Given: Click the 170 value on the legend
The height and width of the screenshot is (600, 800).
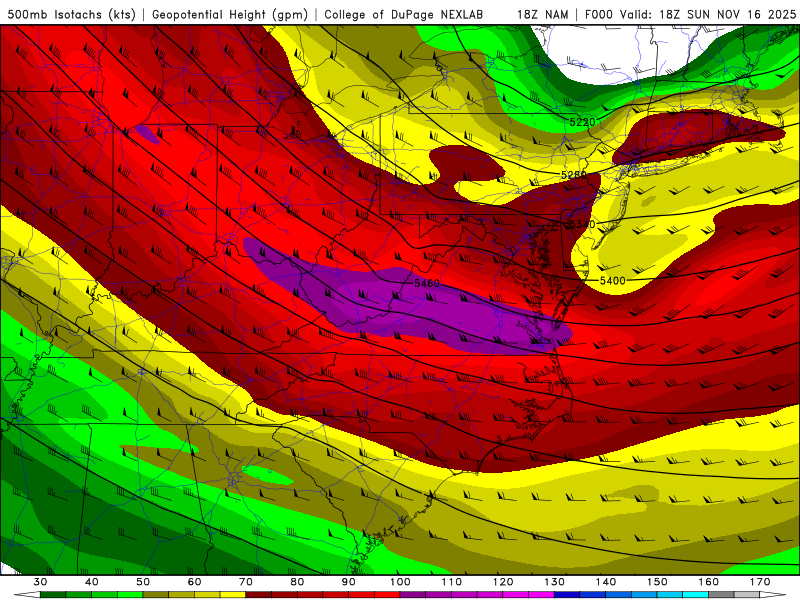Looking at the screenshot, I should click(x=760, y=582).
